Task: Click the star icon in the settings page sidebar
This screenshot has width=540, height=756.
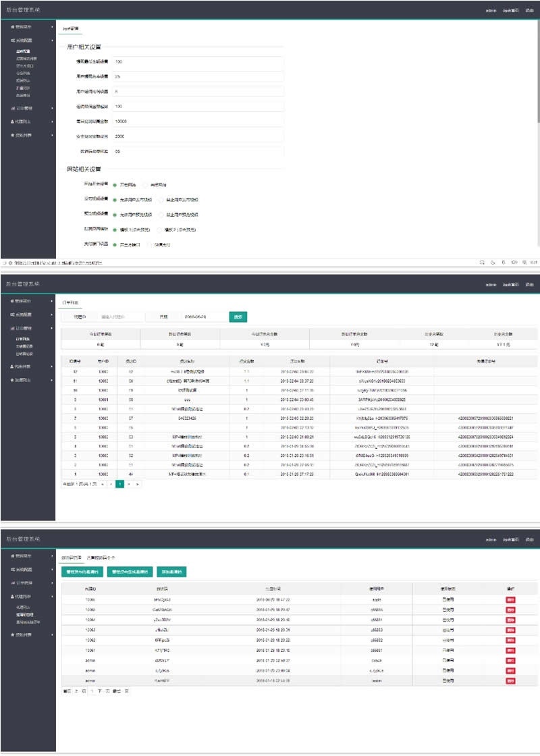Action: coord(13,135)
